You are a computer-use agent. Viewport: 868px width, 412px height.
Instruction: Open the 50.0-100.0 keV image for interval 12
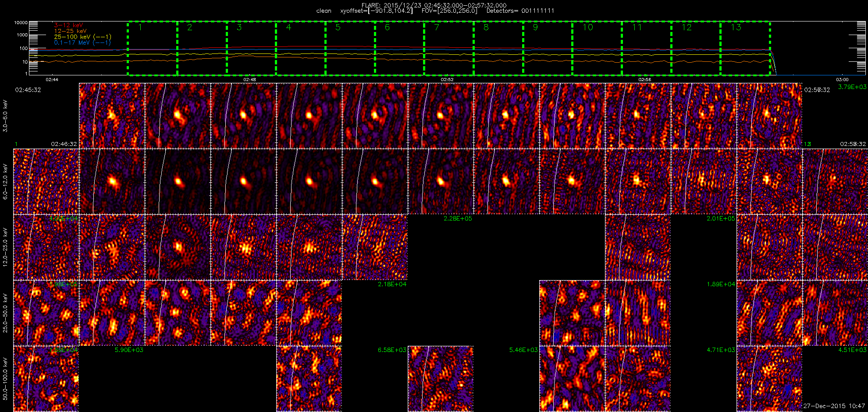tap(769, 379)
